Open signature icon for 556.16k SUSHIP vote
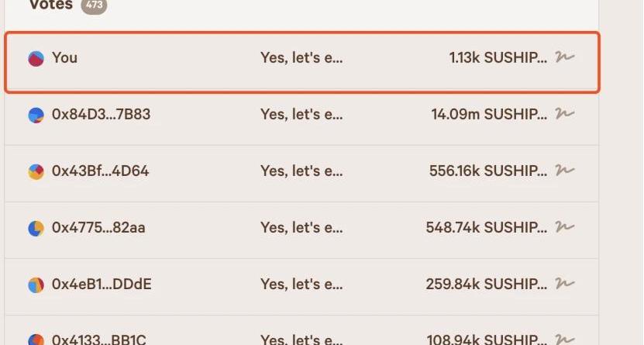This screenshot has width=644, height=345. coord(564,171)
